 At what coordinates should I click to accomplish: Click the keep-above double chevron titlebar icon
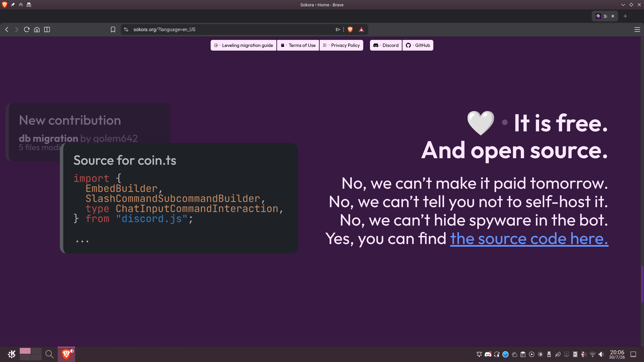tap(21, 5)
